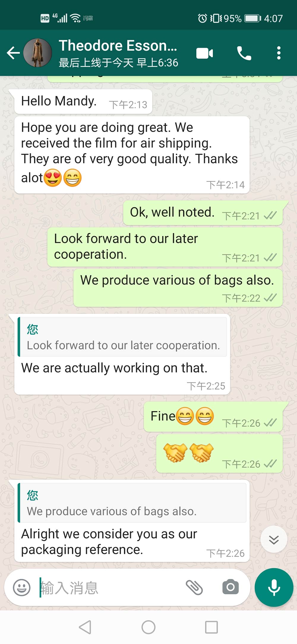Tap the handshake emoji message
Screen dimensions: 297x644
(x=219, y=453)
